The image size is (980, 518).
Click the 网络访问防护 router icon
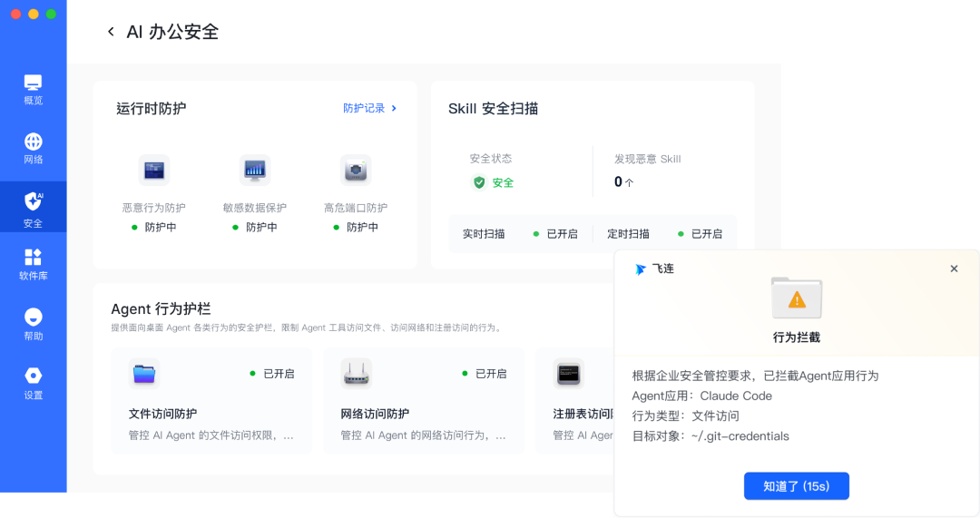click(357, 374)
